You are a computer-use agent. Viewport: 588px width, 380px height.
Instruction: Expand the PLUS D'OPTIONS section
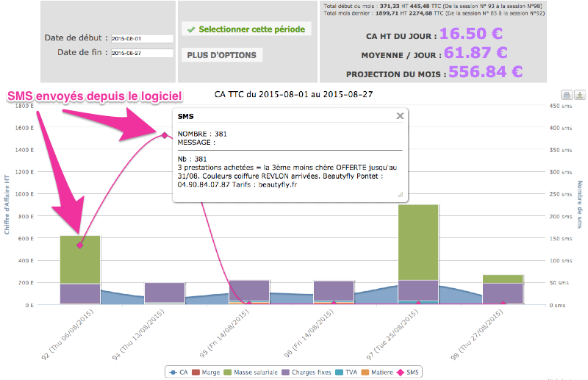coord(222,55)
